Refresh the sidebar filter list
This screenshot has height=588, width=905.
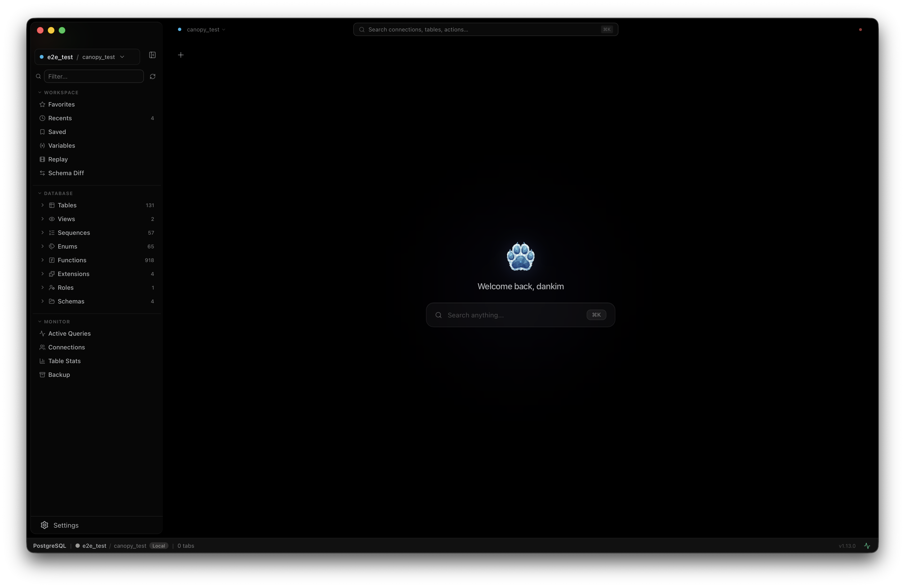[x=152, y=76]
